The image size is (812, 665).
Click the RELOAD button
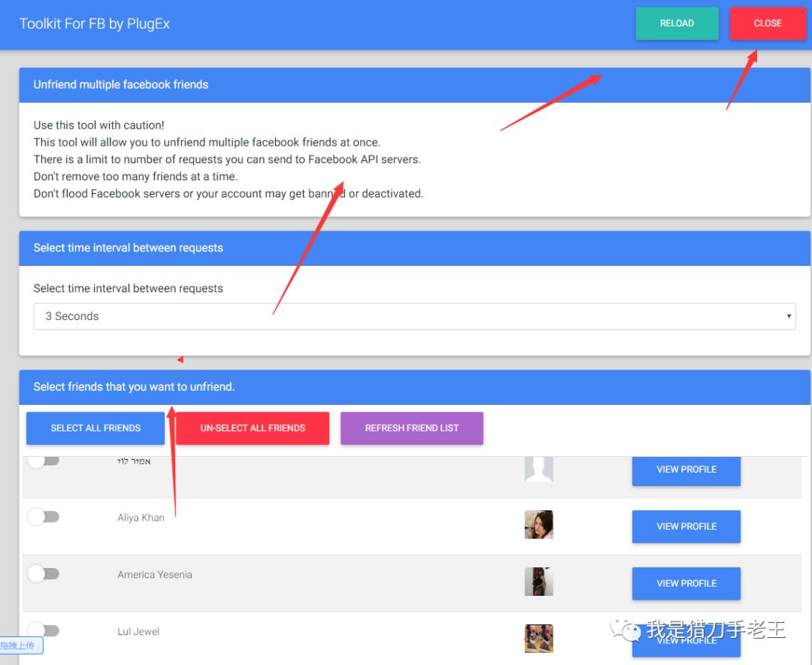677,23
